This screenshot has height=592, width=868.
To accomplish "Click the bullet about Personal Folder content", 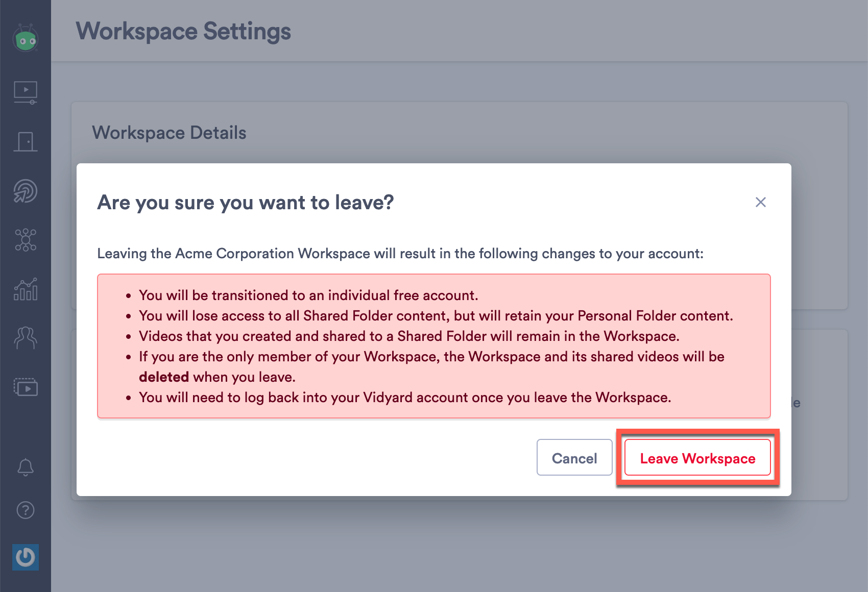I will (x=436, y=315).
